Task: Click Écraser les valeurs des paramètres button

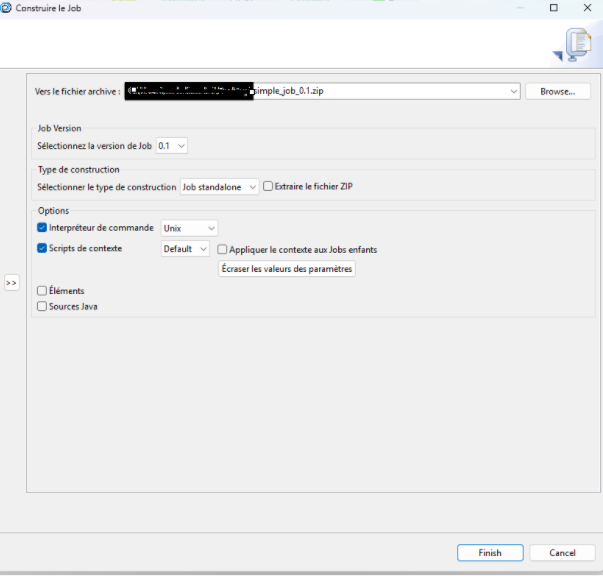Action: coord(287,268)
